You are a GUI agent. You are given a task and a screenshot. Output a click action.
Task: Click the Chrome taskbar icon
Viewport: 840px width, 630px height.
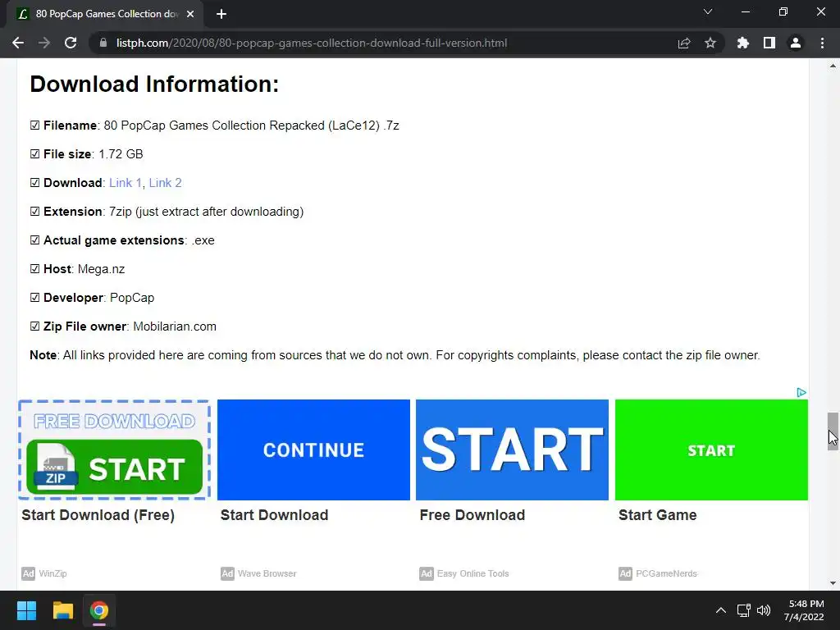pyautogui.click(x=99, y=610)
